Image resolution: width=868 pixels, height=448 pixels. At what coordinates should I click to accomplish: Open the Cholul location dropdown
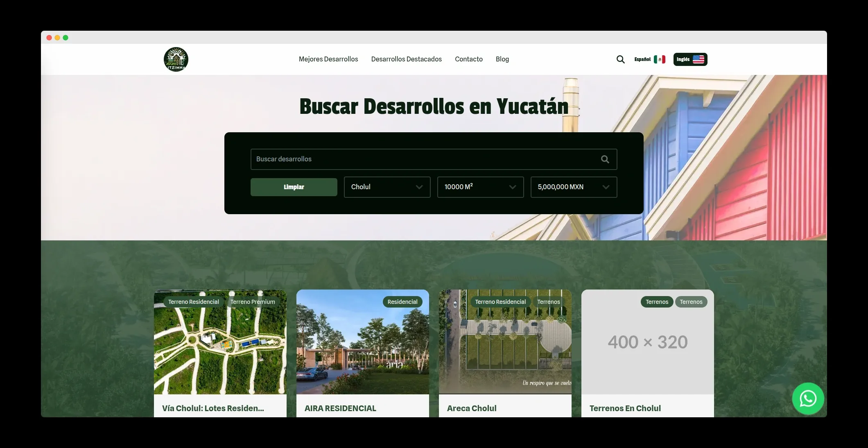(x=387, y=187)
